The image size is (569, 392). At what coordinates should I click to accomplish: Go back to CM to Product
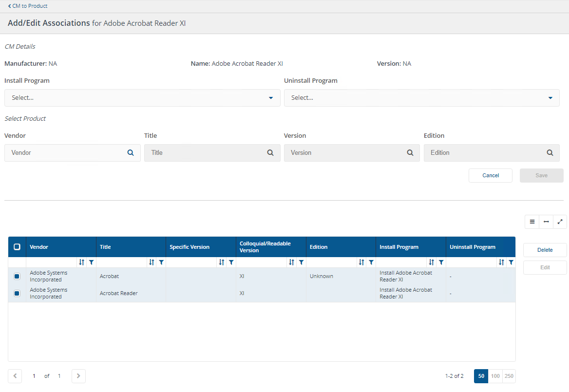(28, 6)
